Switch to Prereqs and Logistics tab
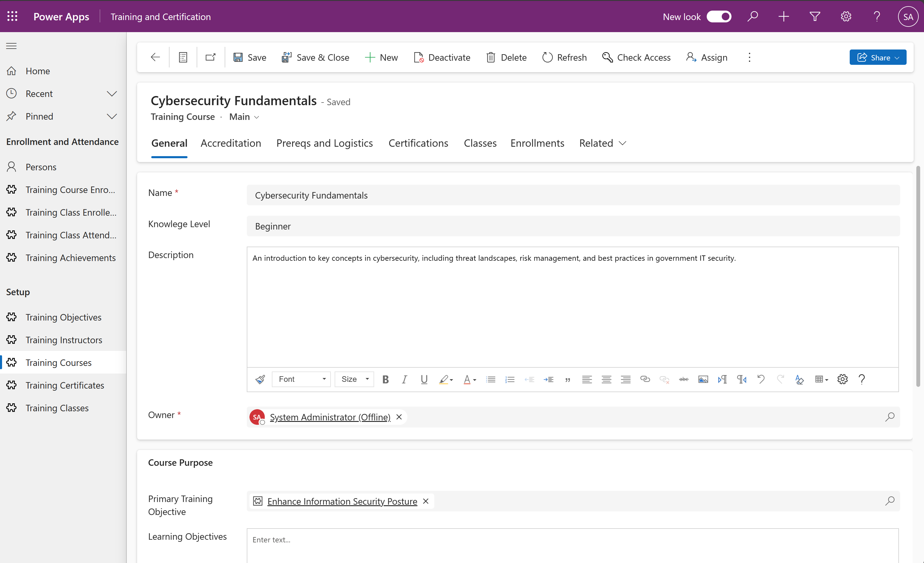The height and width of the screenshot is (563, 924). (324, 143)
